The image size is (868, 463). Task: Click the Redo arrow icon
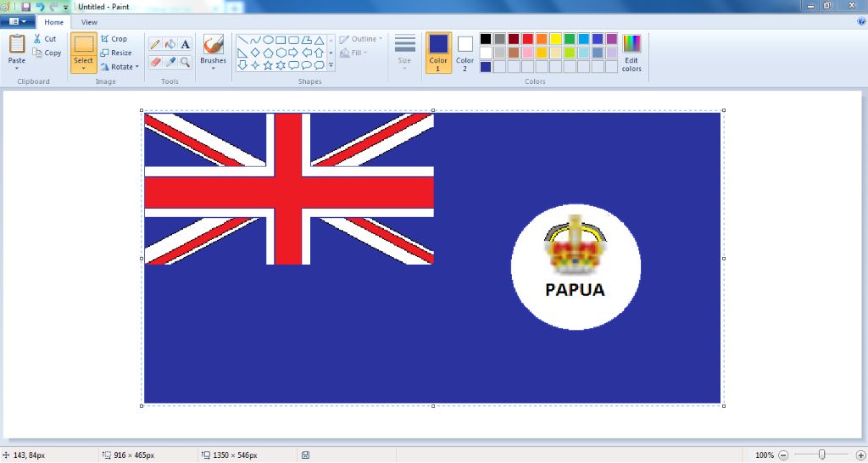[x=53, y=7]
